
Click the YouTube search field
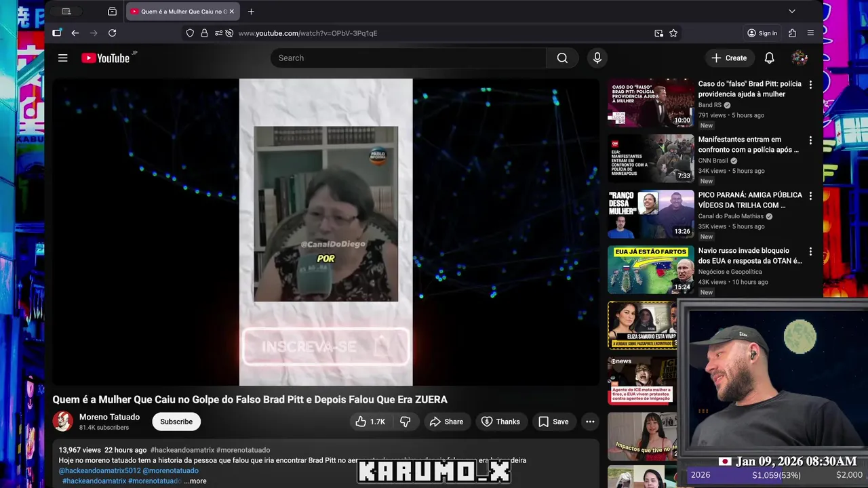(408, 58)
